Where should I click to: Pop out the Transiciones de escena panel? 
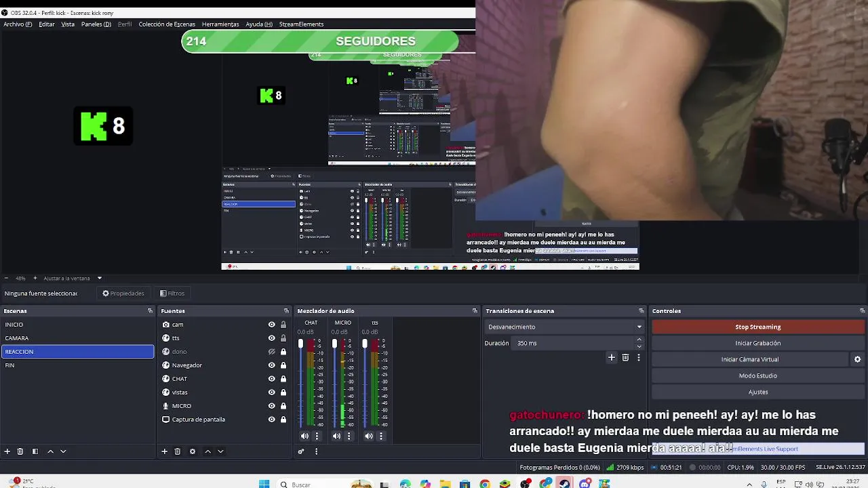[642, 311]
